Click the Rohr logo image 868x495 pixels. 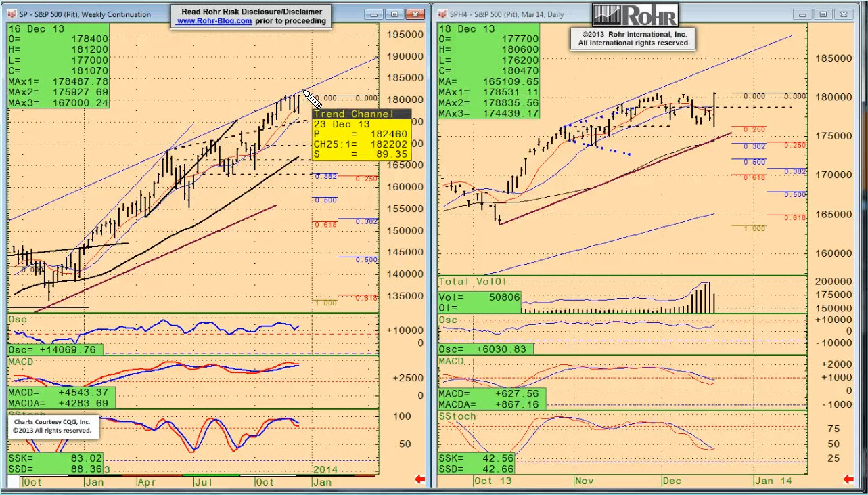634,16
